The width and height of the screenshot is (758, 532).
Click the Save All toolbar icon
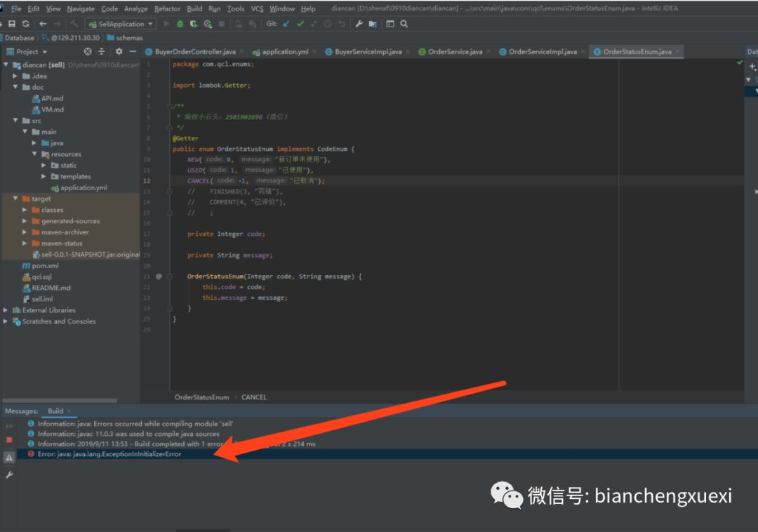point(12,24)
